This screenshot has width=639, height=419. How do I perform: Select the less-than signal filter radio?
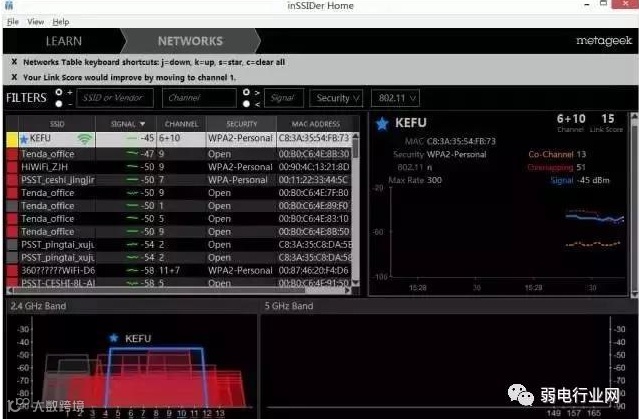[246, 104]
